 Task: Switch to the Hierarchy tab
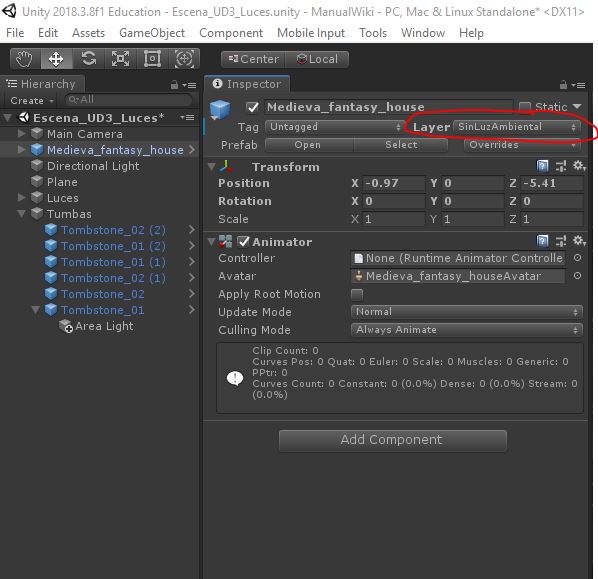pyautogui.click(x=42, y=84)
